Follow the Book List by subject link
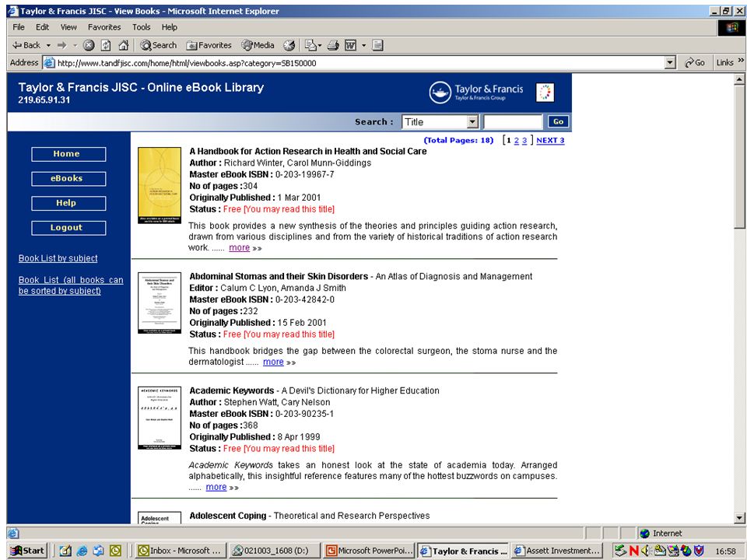747x560 pixels. (58, 258)
